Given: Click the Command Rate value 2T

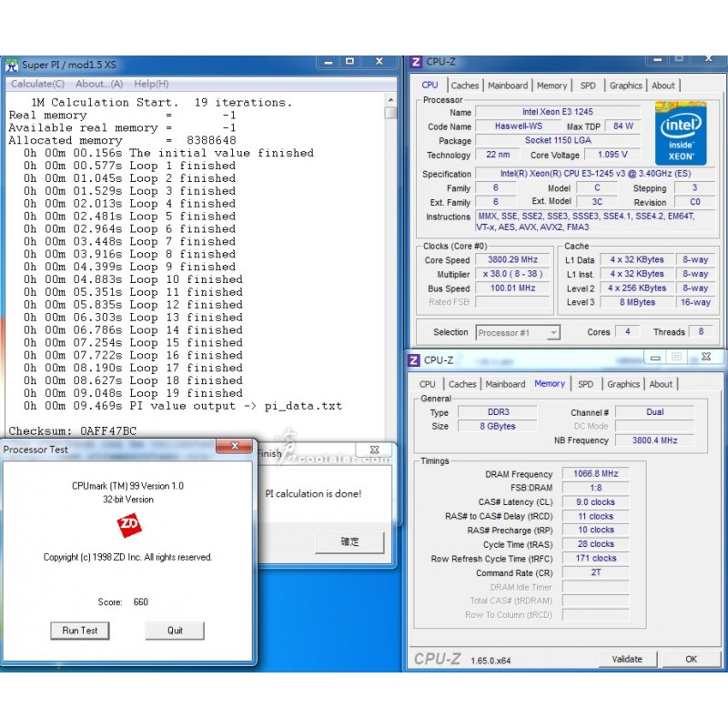Looking at the screenshot, I should coord(596,572).
